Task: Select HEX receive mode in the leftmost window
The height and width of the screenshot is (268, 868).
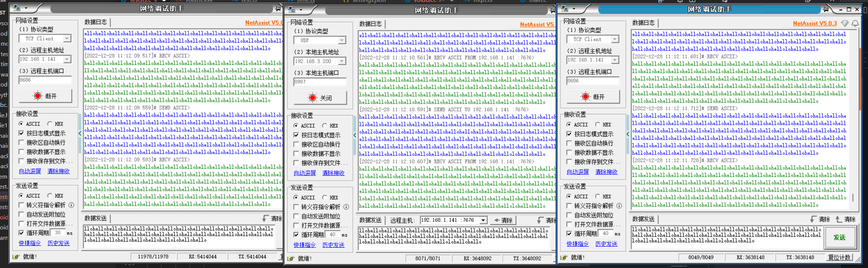Action: pos(50,124)
